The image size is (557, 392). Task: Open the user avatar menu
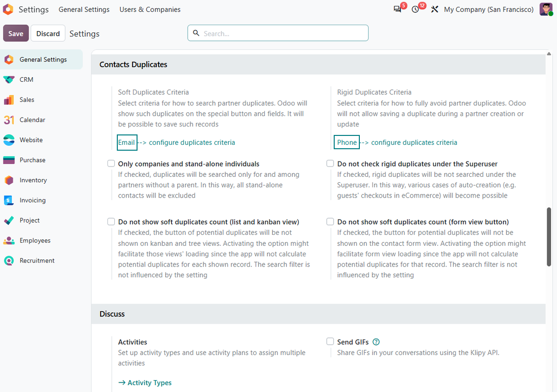pyautogui.click(x=546, y=9)
